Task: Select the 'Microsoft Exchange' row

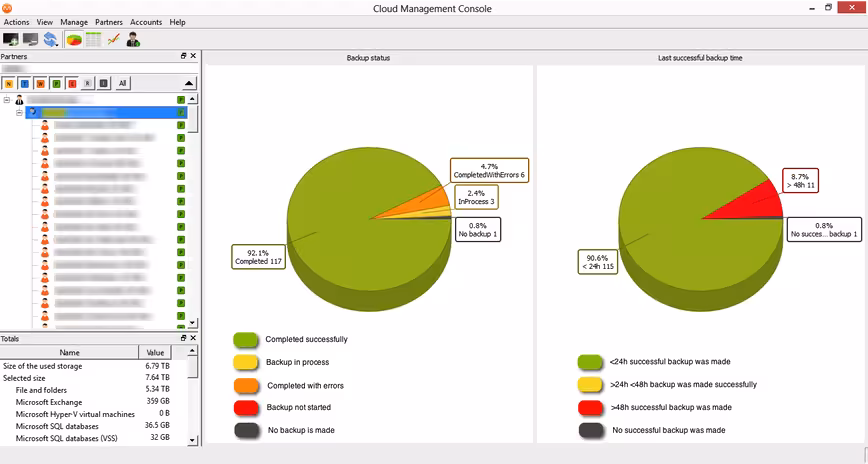Action: coord(86,402)
